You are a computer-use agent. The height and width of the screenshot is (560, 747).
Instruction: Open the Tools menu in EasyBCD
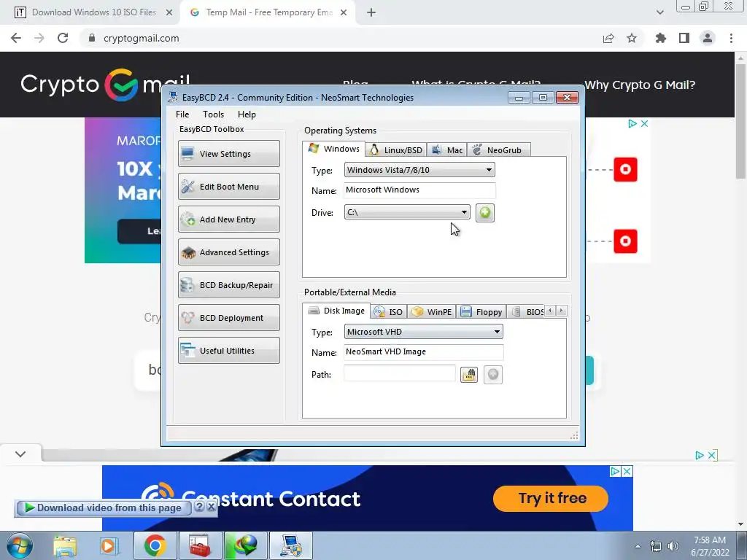(213, 114)
